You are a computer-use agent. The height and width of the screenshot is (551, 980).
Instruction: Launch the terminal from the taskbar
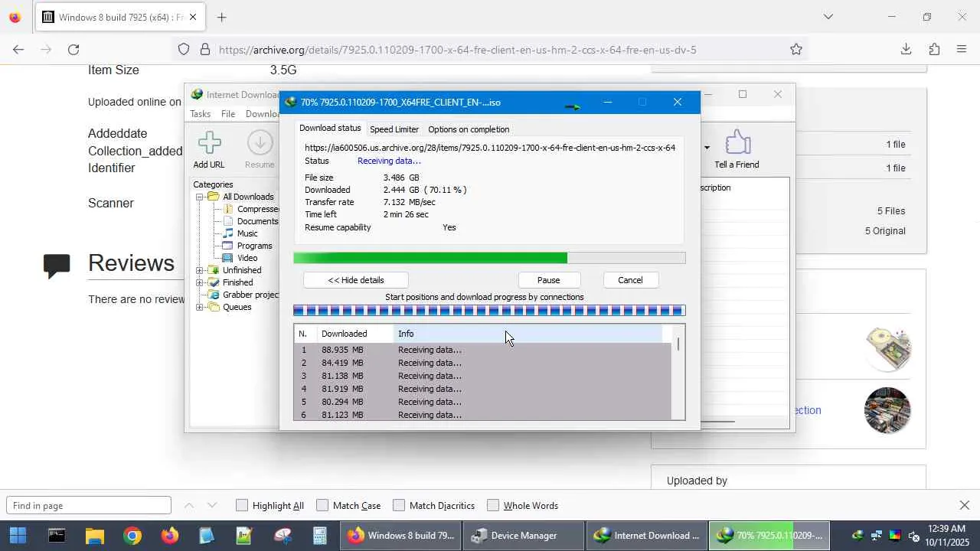click(x=57, y=536)
